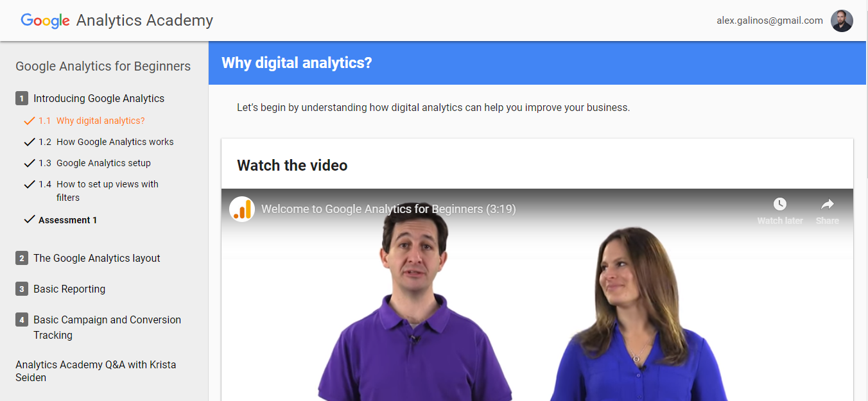Click the video title Welcome to Google Analytics for Beginners
The image size is (868, 401).
pos(388,209)
